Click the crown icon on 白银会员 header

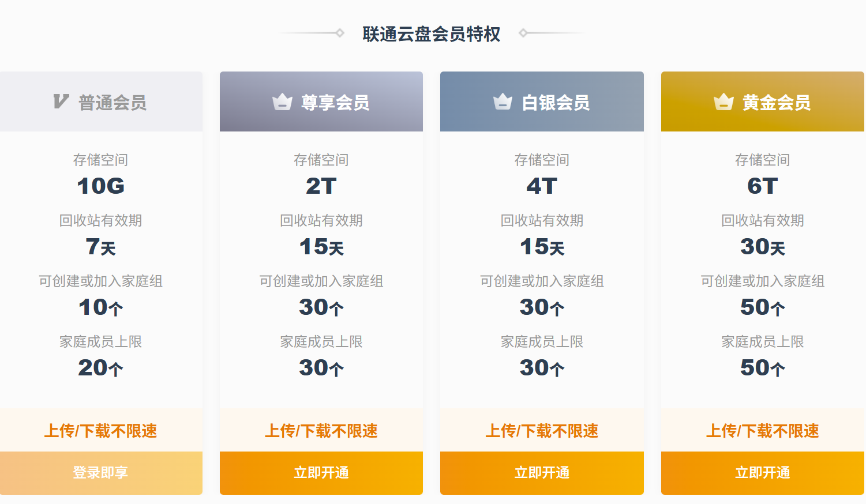click(x=503, y=101)
